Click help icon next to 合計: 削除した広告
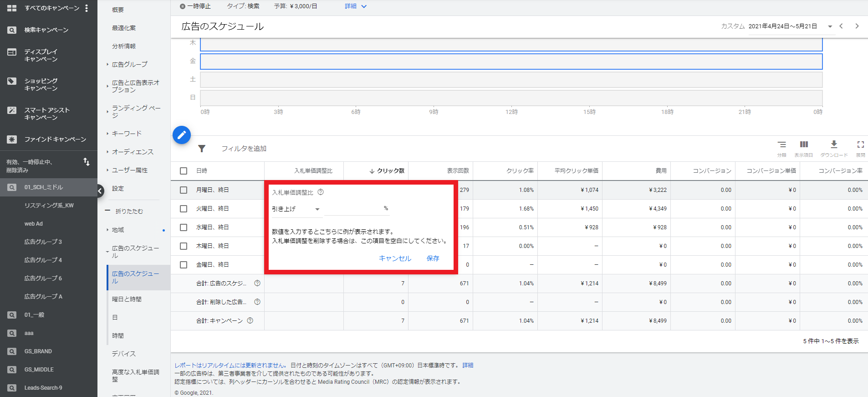 coord(257,302)
